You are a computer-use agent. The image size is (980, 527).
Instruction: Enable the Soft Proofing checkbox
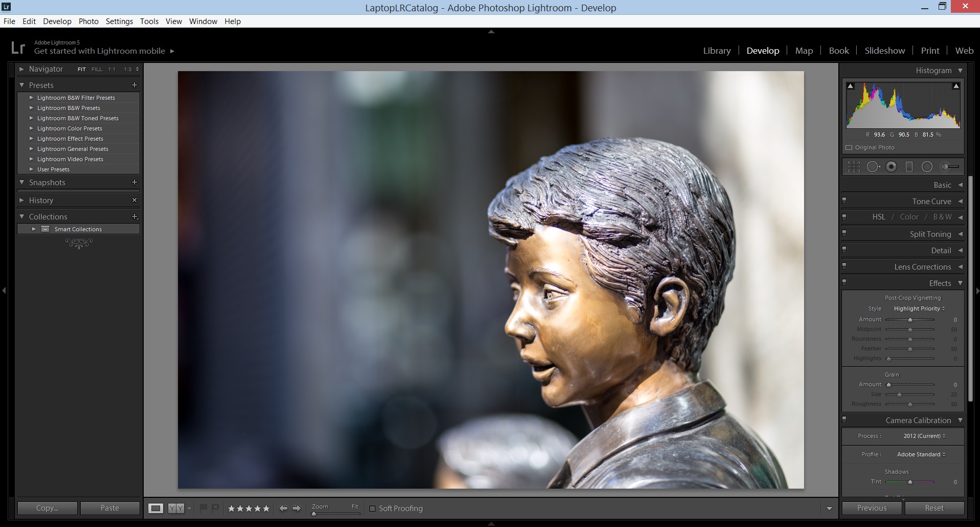(372, 509)
